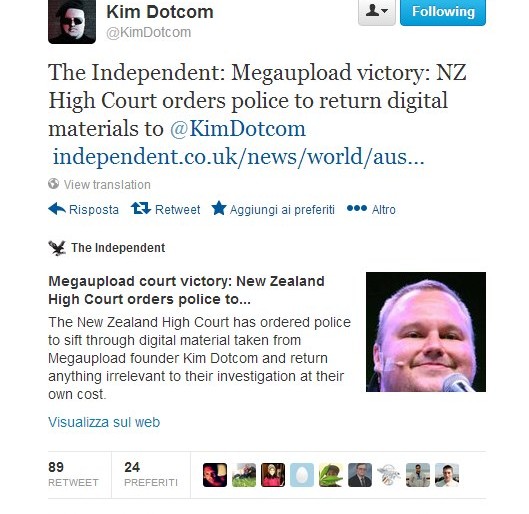View the 24 Preferiti count

[150, 475]
